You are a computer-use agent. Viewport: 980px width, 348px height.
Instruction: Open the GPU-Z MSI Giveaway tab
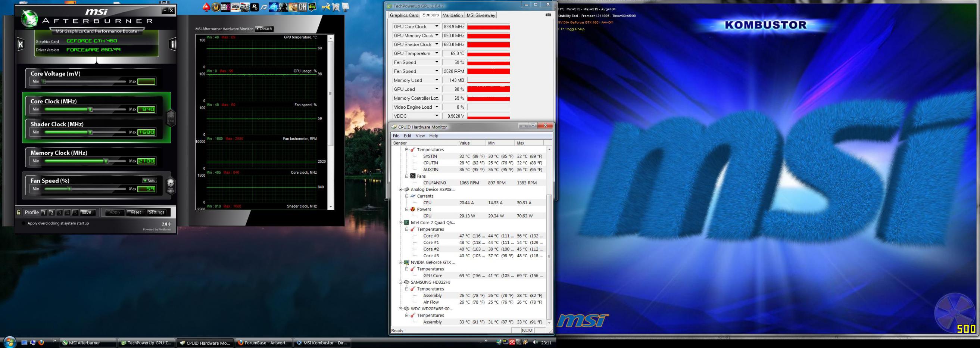481,15
